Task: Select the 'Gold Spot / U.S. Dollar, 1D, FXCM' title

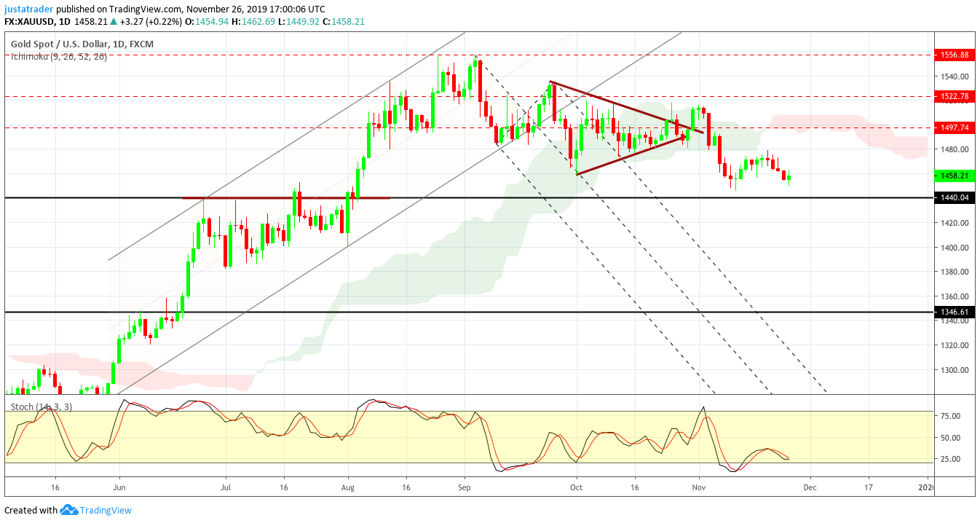Action: (x=82, y=44)
